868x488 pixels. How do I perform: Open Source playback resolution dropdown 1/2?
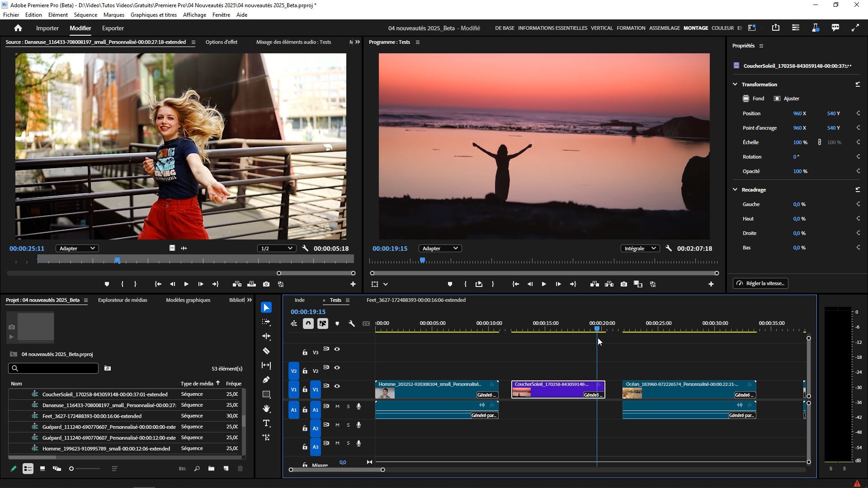[x=277, y=249]
